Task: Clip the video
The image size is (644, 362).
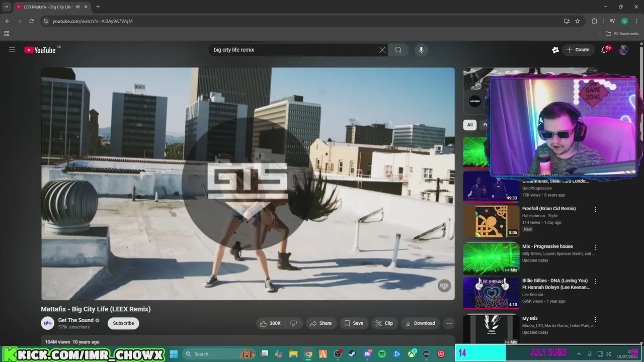Action: pos(384,323)
